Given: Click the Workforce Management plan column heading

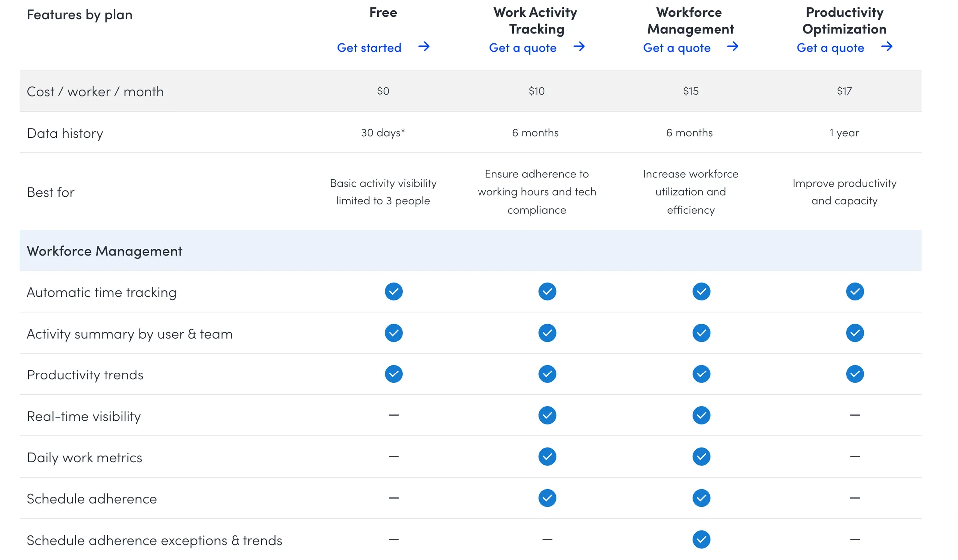Looking at the screenshot, I should [691, 21].
